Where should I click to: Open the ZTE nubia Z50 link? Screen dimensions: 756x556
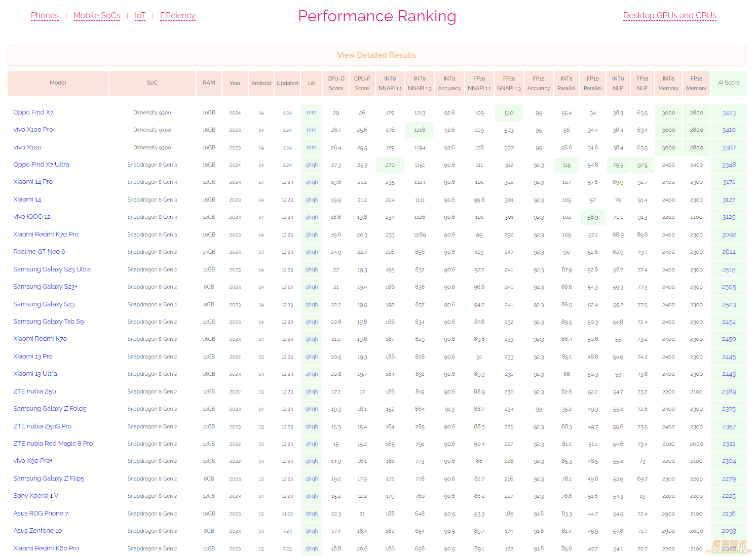(34, 391)
